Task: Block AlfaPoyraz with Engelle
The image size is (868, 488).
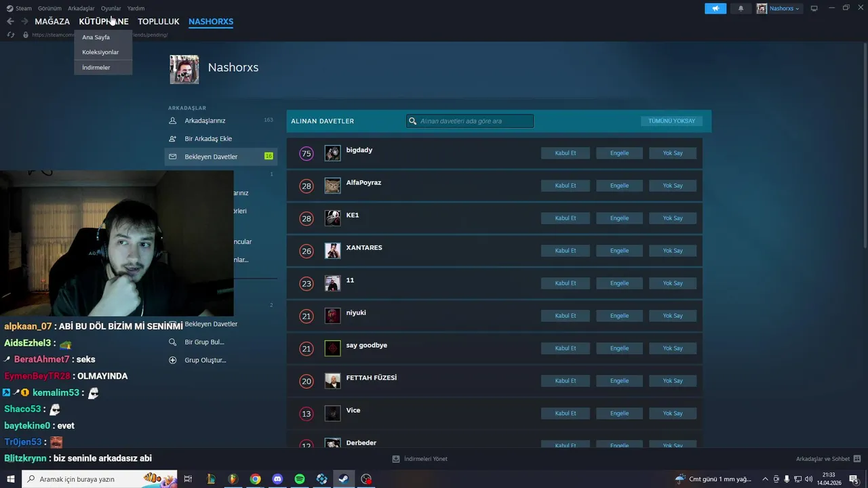Action: pyautogui.click(x=619, y=186)
